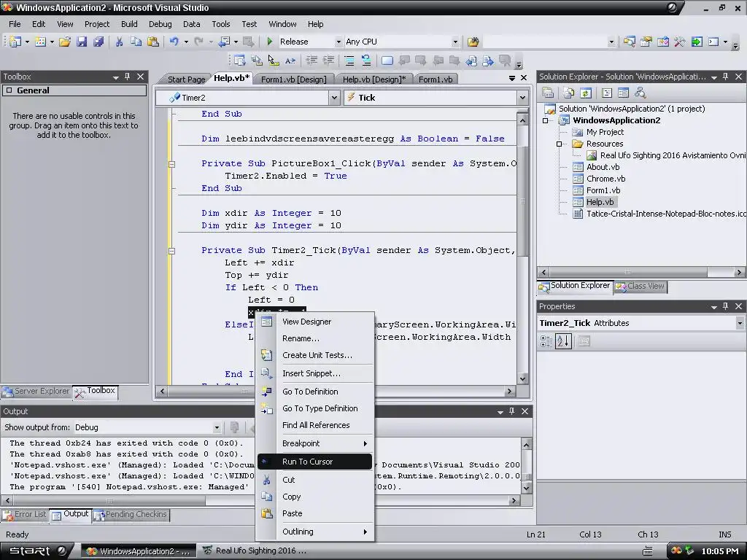Save the current file with the floppy icon

[82, 42]
